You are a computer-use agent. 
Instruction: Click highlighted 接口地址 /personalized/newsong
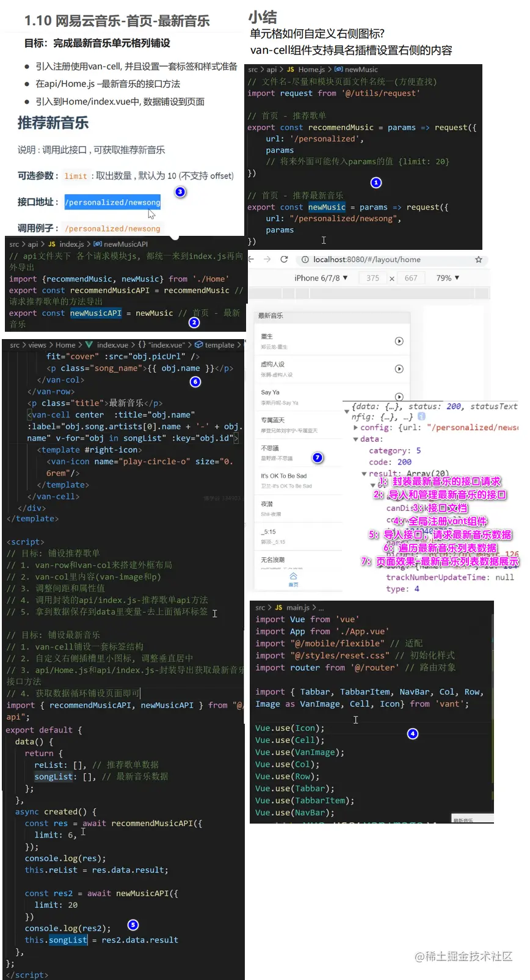click(112, 202)
